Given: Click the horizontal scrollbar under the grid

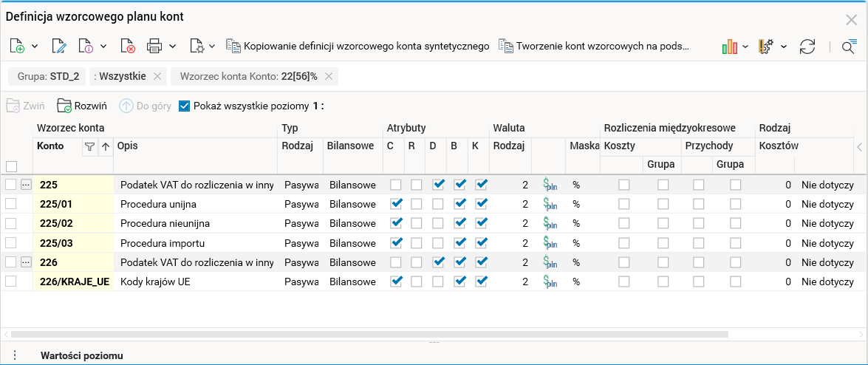Looking at the screenshot, I should click(x=369, y=334).
